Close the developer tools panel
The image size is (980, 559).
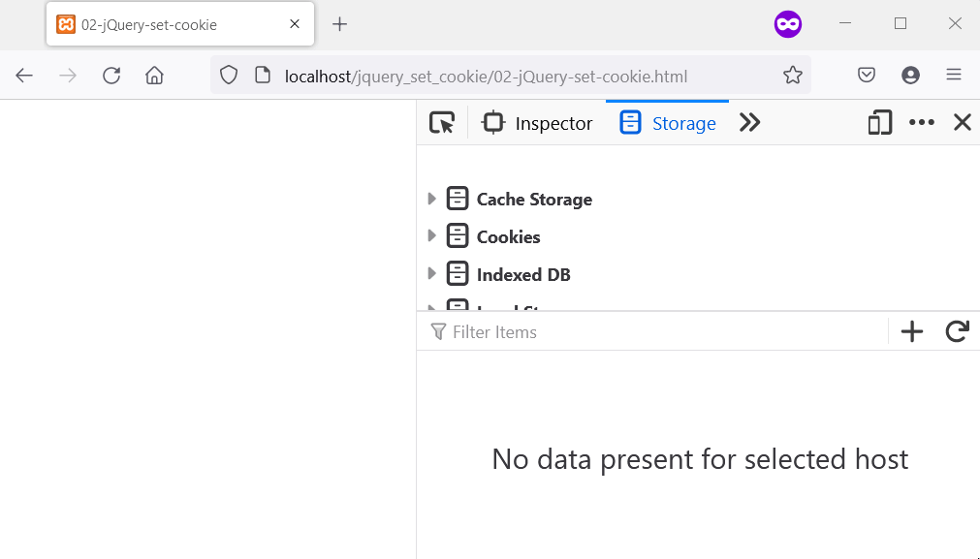click(962, 122)
